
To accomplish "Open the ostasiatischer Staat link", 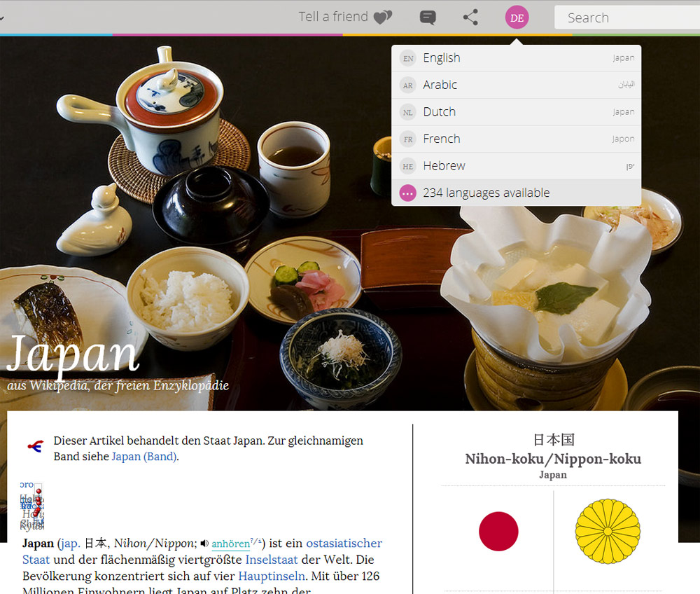I will point(344,543).
